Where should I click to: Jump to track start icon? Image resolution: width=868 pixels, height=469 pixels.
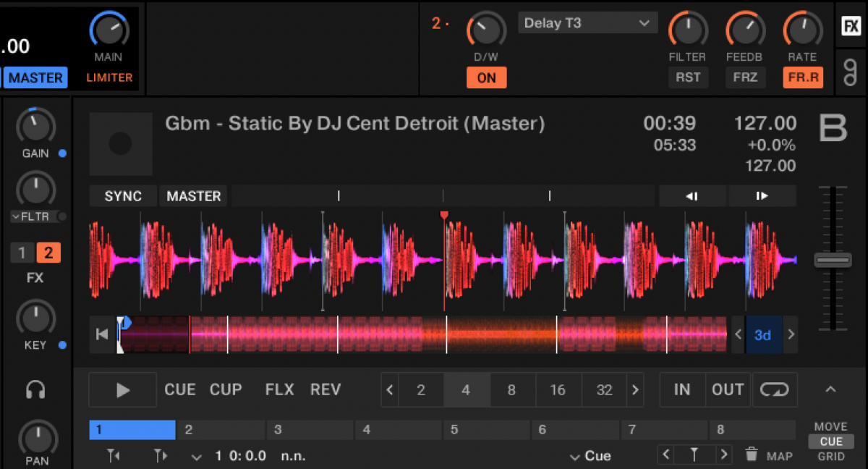coord(102,334)
